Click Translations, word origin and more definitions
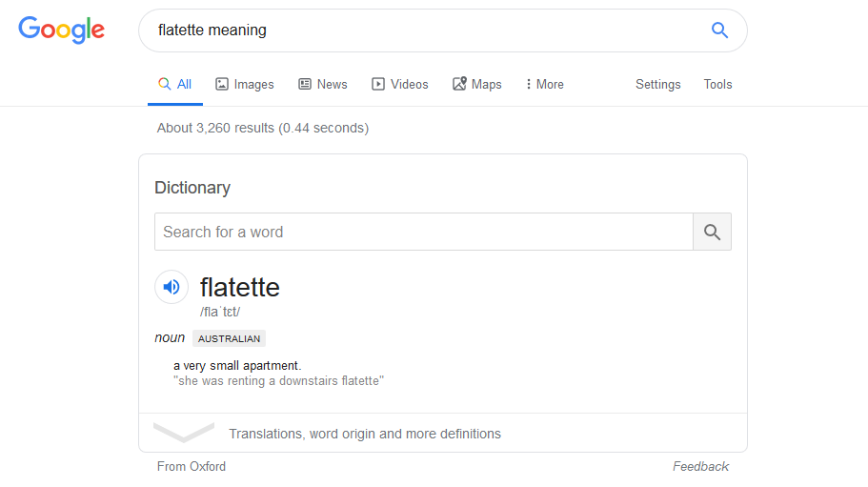Viewport: 868px width, 487px height. 365,434
